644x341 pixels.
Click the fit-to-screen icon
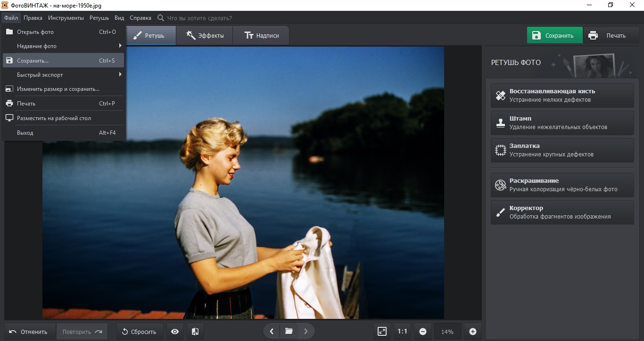pos(382,332)
